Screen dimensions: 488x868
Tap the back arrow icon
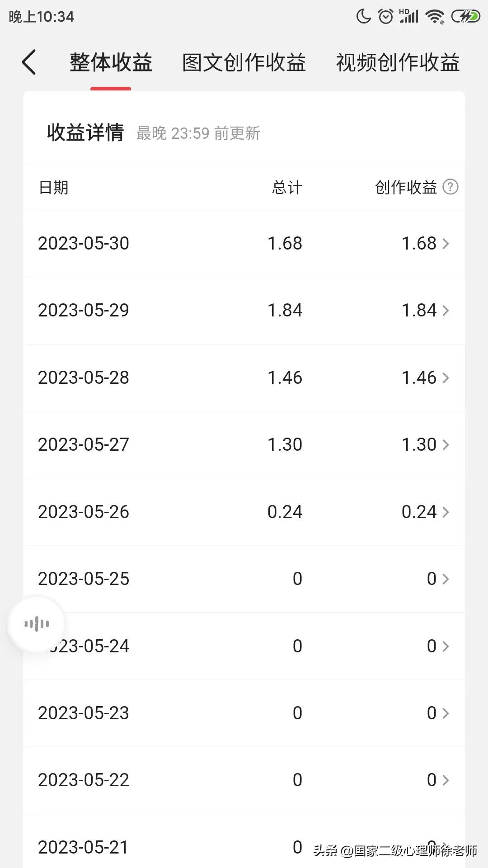point(29,62)
